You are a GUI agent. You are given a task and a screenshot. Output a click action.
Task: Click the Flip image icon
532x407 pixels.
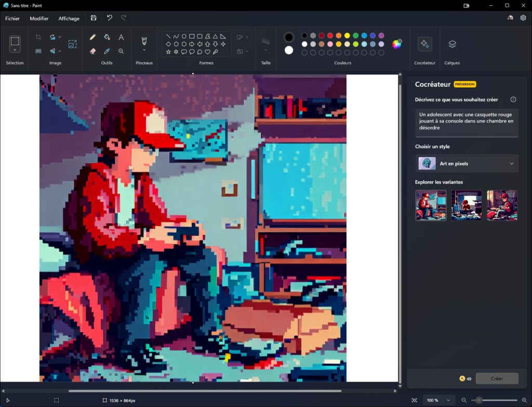pyautogui.click(x=52, y=51)
